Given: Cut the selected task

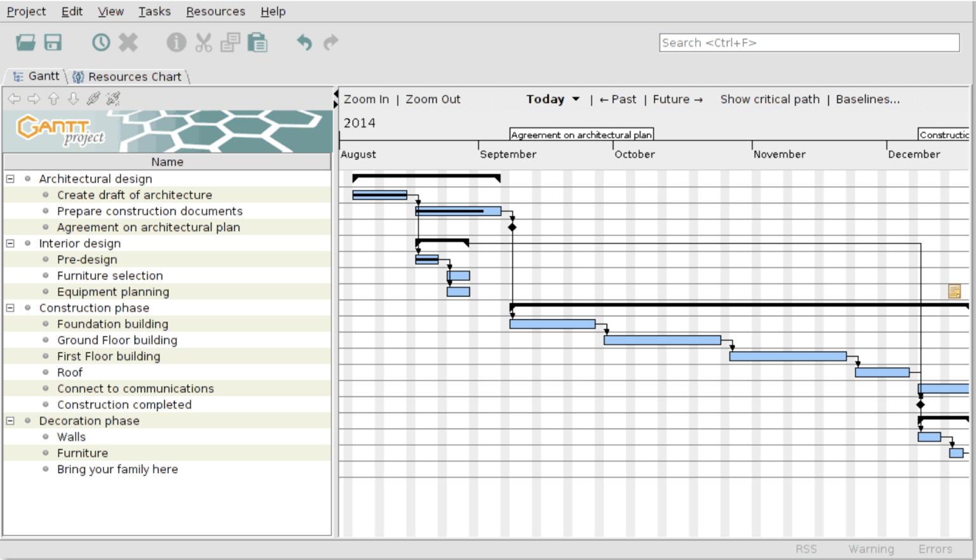Looking at the screenshot, I should (203, 43).
